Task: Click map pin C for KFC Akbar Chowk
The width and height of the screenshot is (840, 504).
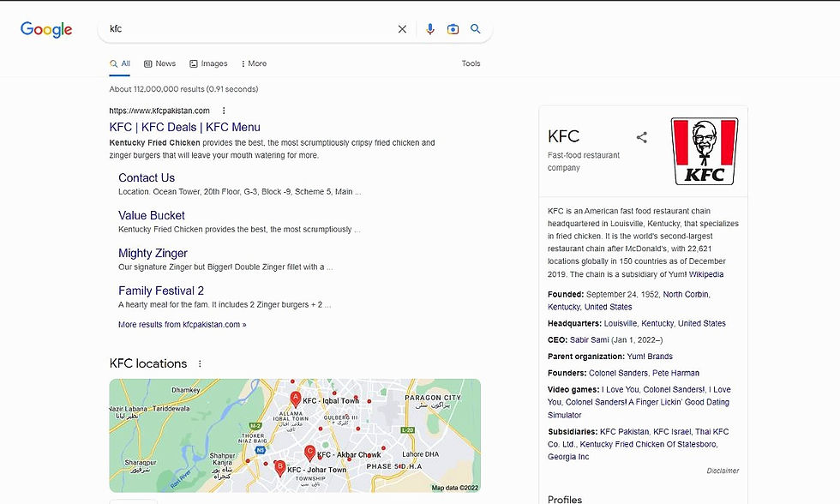Action: point(309,453)
